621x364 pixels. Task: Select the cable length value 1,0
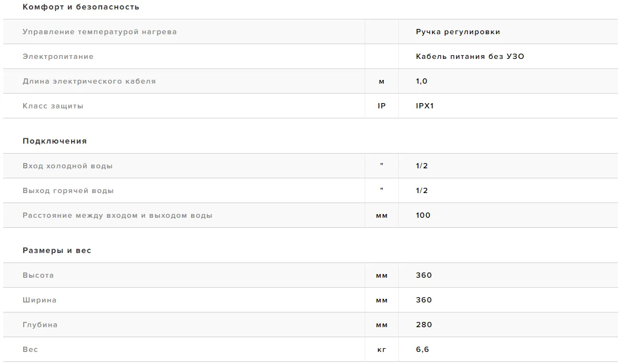(422, 81)
